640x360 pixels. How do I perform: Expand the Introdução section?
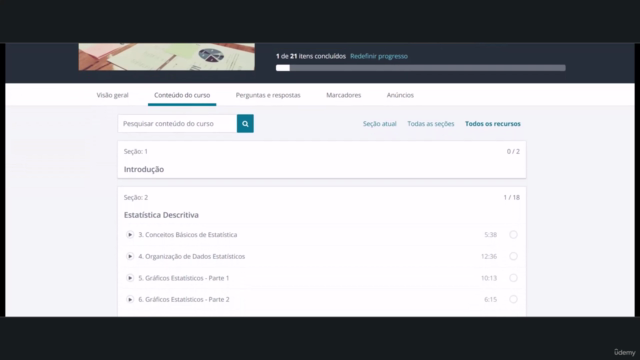322,160
